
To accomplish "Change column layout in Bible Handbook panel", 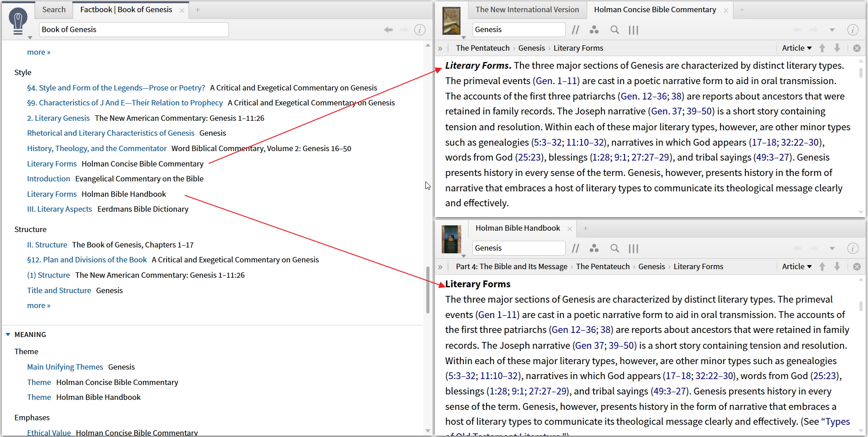I will coord(634,248).
